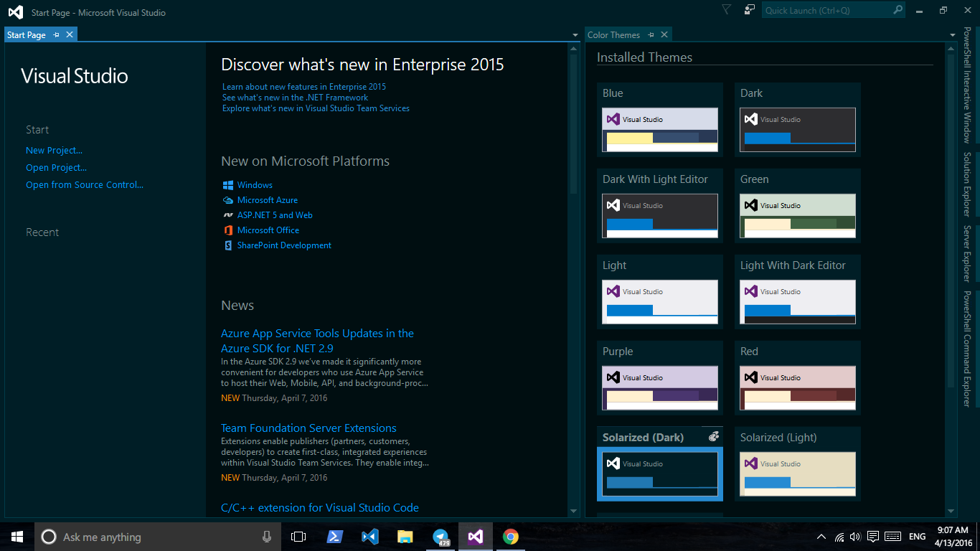This screenshot has height=551, width=980.
Task: Toggle the pin on the Color Themes tab
Action: (651, 34)
